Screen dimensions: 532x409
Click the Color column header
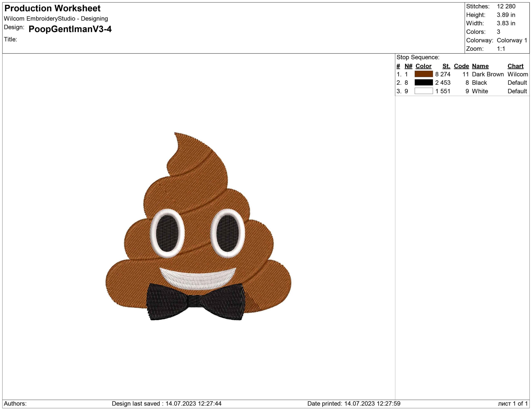[423, 66]
